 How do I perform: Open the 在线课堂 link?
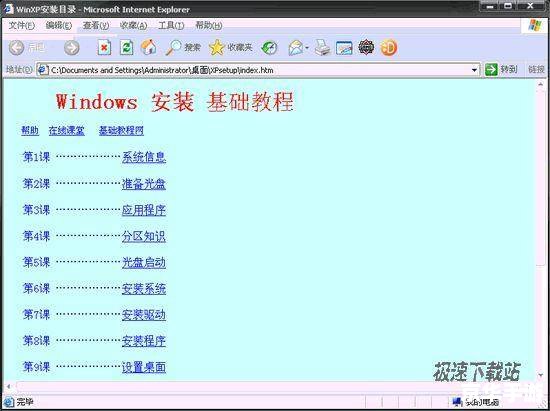click(x=67, y=130)
